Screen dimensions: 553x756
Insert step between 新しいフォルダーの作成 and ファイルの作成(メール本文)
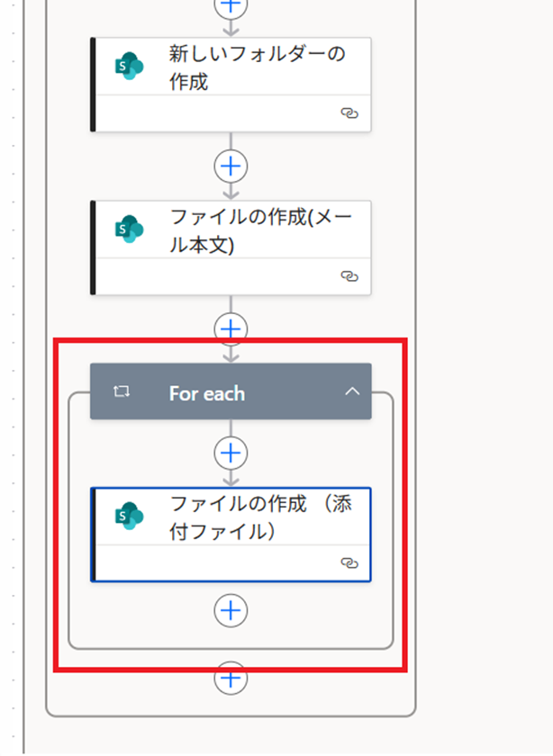pos(231,166)
